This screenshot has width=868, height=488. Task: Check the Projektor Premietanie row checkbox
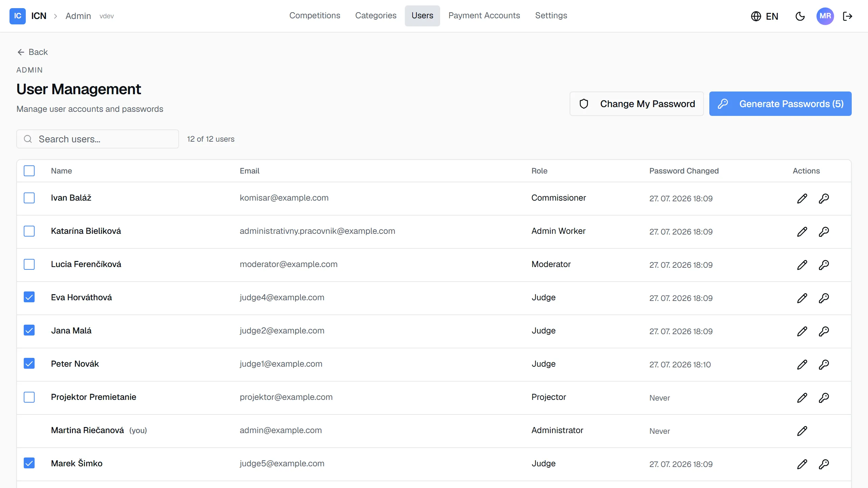pos(29,397)
